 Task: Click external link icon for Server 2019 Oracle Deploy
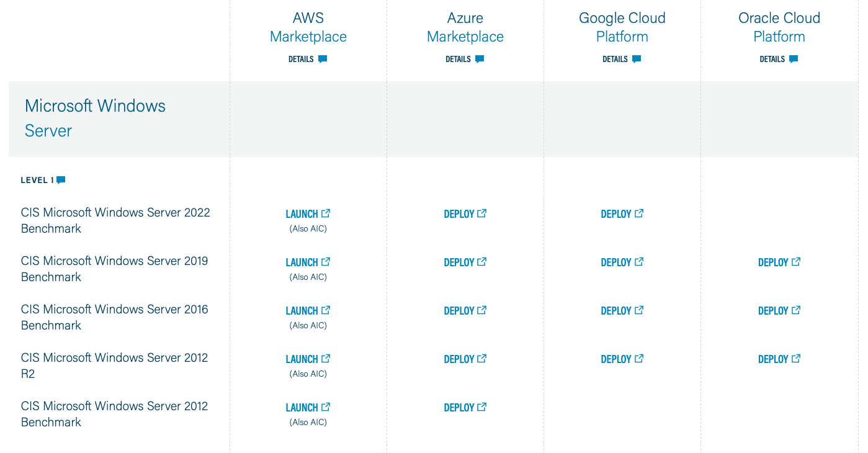tap(796, 262)
